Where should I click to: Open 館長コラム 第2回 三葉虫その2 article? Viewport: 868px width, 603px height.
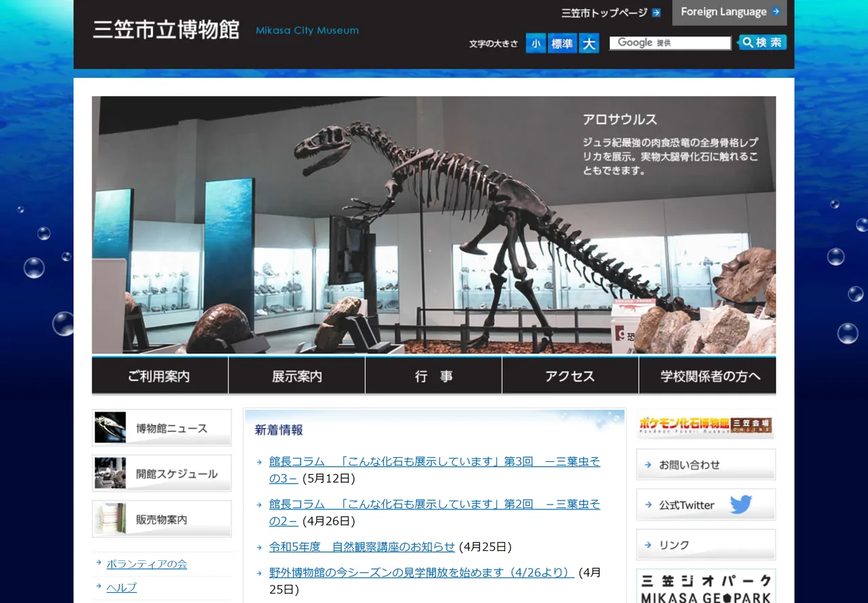coord(435,512)
